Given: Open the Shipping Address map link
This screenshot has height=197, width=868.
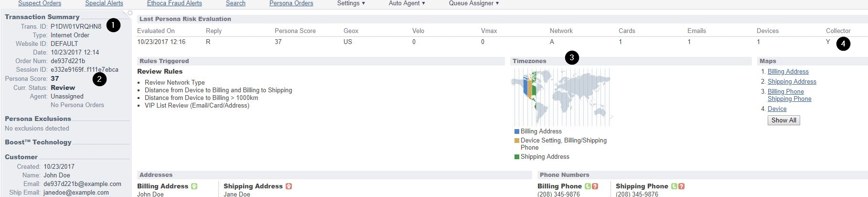Looking at the screenshot, I should click(792, 81).
